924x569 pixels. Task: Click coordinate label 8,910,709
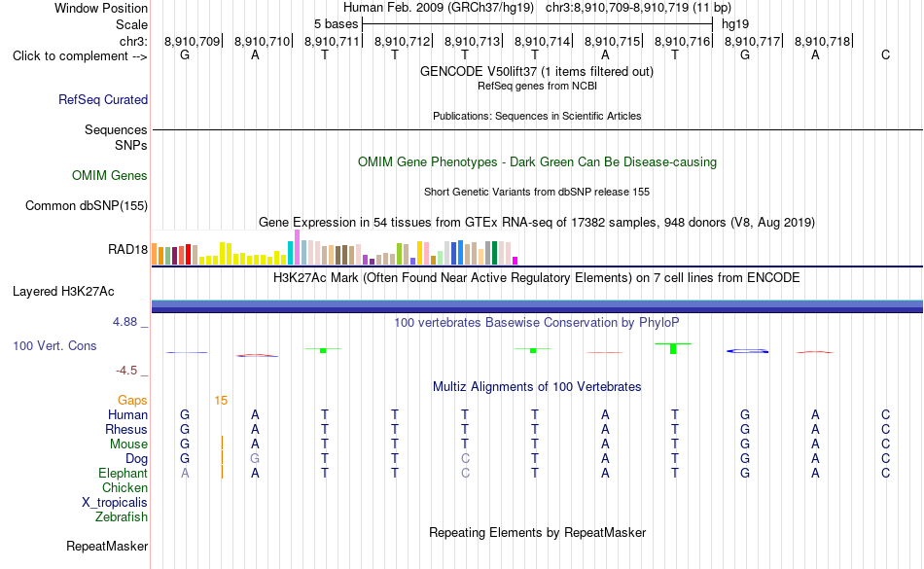pyautogui.click(x=193, y=41)
